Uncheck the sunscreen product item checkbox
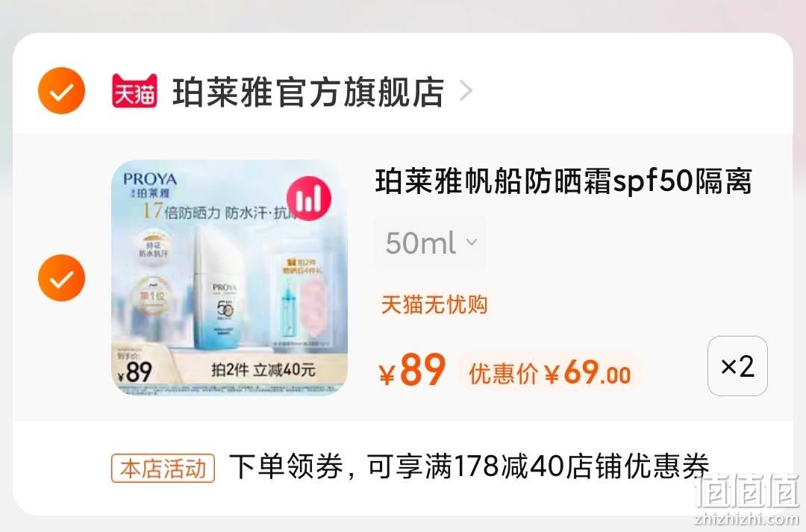The image size is (806, 532). tap(61, 278)
